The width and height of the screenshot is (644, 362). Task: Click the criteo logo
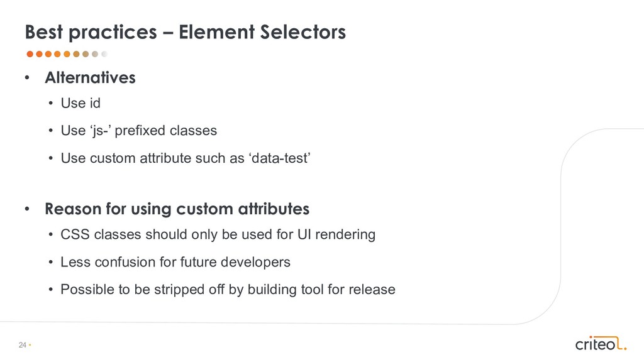[601, 343]
